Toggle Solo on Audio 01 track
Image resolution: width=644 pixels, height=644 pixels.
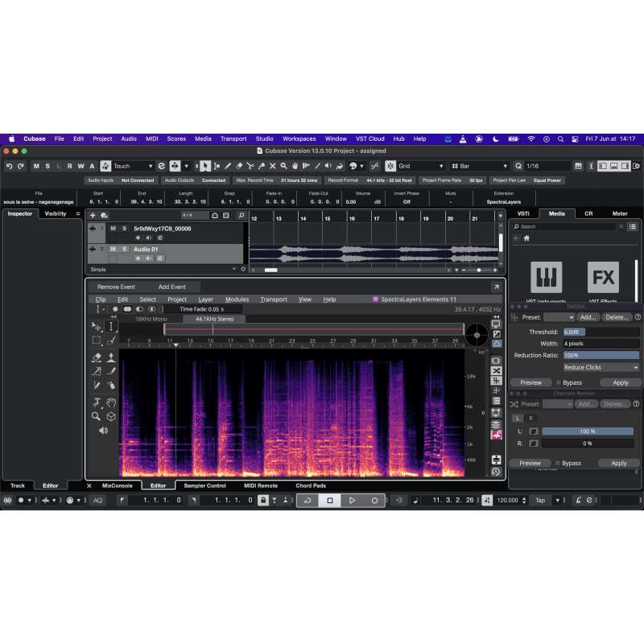pos(125,249)
